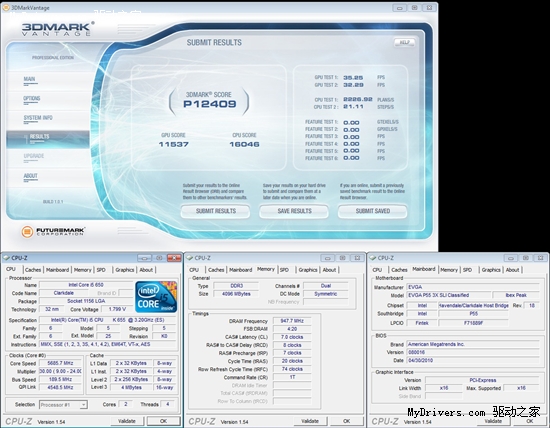Click the first CPU-Z window title icon
Image resolution: width=550 pixels, height=428 pixels.
(x=6, y=258)
